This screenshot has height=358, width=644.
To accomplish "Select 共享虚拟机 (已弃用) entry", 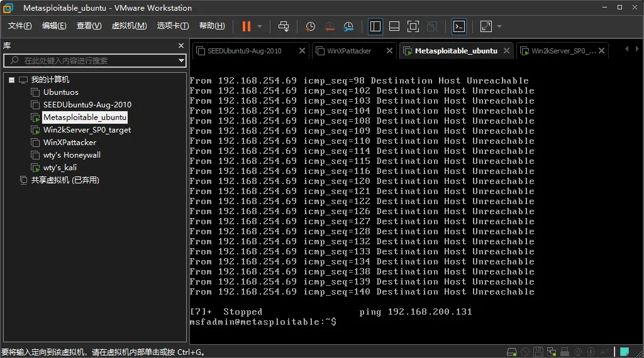I will 65,180.
